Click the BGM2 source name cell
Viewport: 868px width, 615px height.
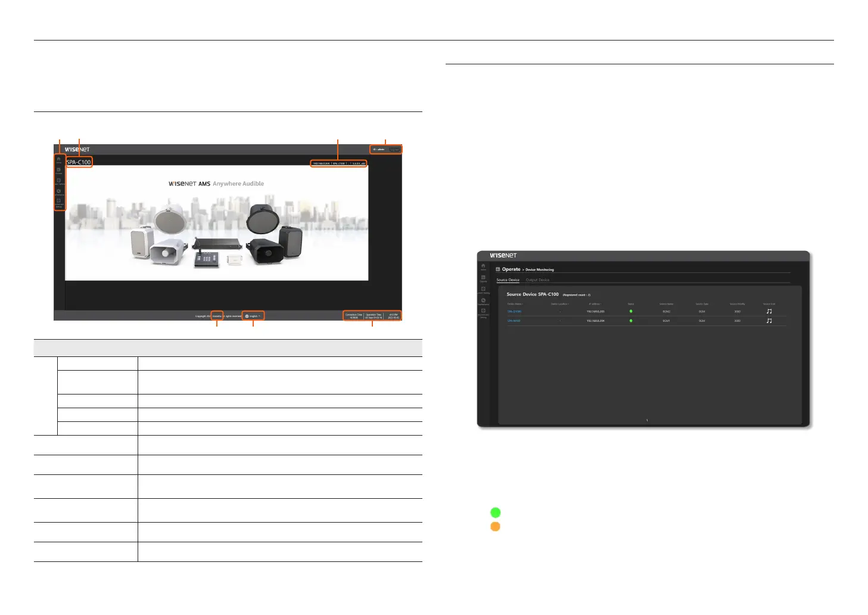click(667, 311)
